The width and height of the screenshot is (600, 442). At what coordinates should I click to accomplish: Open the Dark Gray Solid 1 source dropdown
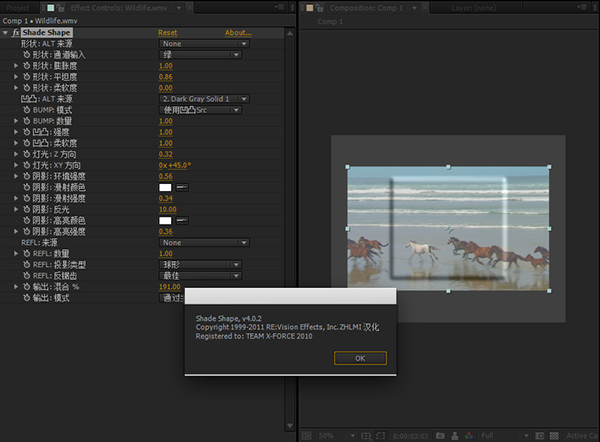tap(204, 99)
